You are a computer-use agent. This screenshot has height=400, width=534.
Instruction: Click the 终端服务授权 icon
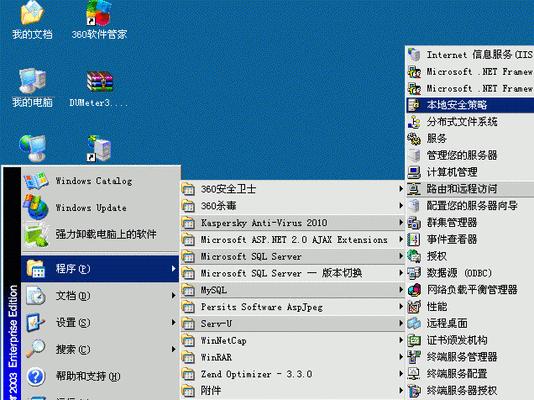(x=414, y=390)
